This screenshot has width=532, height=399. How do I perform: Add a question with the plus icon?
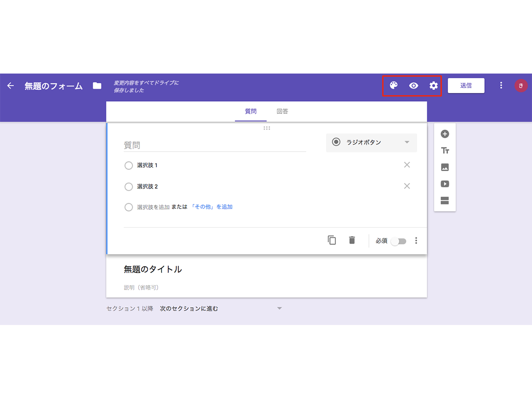point(445,134)
